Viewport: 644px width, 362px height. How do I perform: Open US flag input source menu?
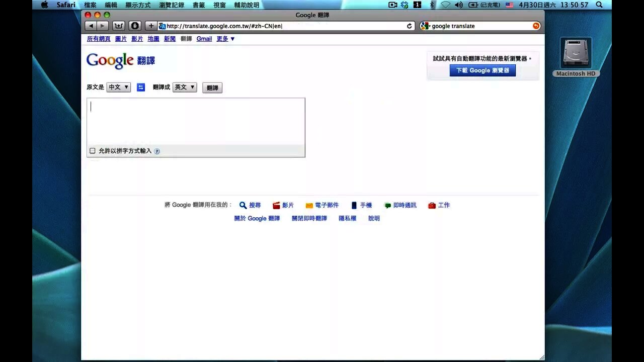pyautogui.click(x=510, y=5)
